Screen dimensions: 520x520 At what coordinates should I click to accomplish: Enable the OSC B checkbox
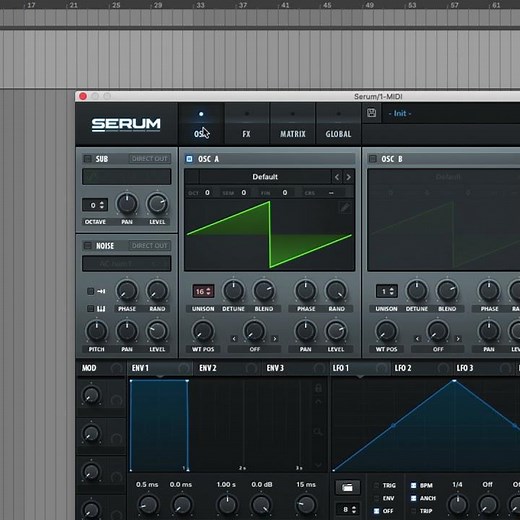372,159
